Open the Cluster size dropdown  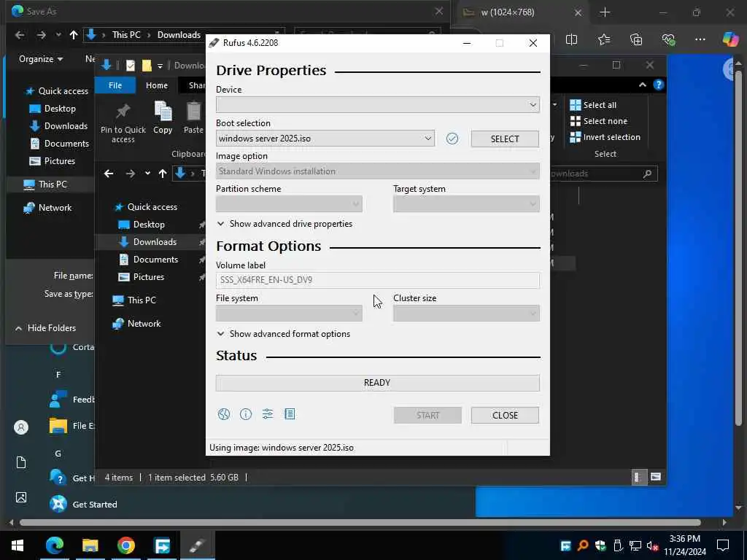click(466, 314)
